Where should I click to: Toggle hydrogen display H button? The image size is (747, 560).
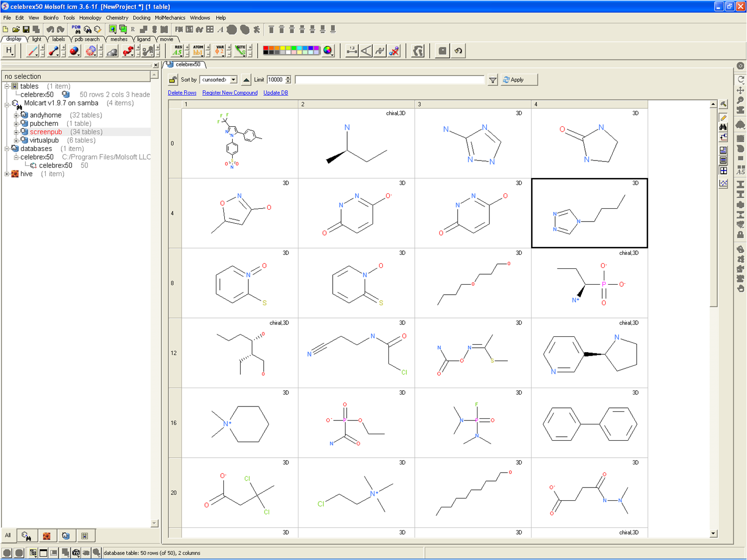(x=9, y=51)
